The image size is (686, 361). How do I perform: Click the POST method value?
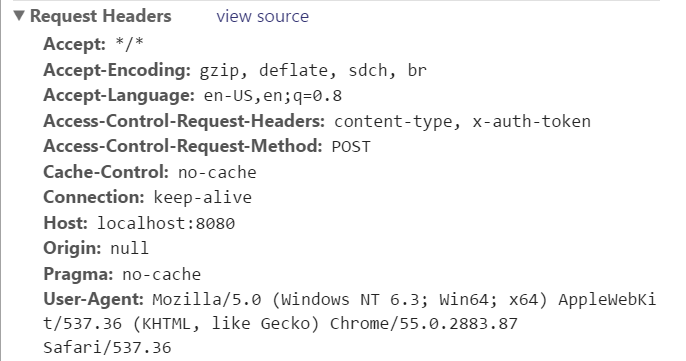tap(351, 147)
